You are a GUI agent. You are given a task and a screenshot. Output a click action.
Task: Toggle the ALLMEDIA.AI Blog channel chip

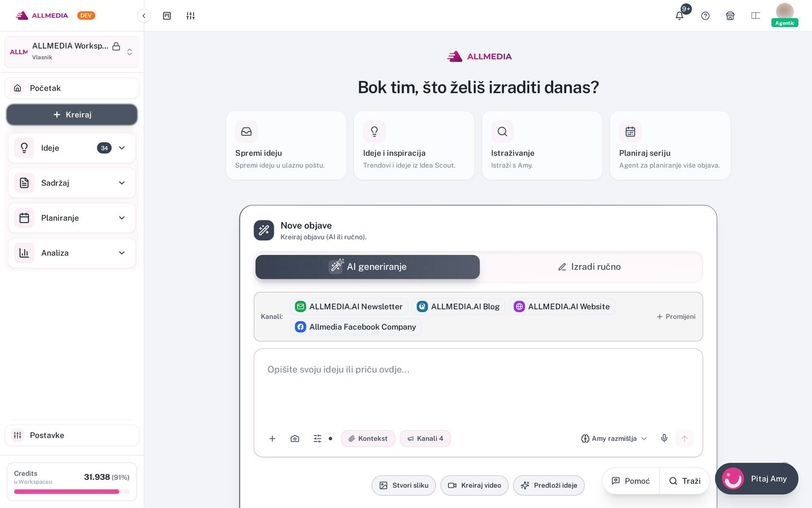pos(458,306)
